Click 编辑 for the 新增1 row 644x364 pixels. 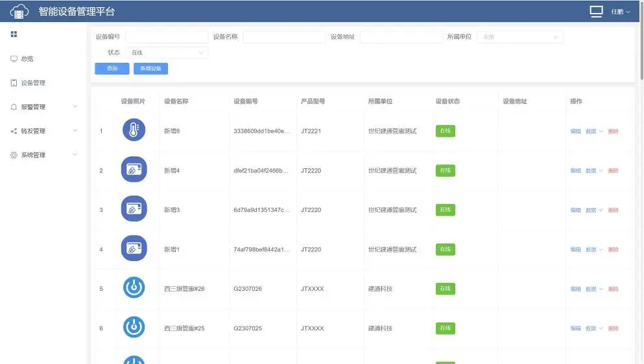pos(575,249)
